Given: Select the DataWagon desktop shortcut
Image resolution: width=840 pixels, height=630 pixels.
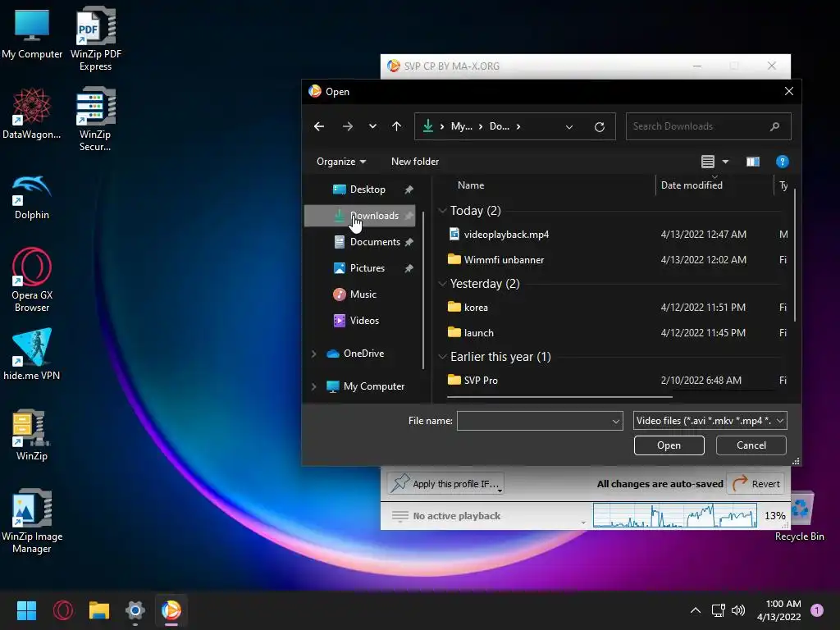Looking at the screenshot, I should pyautogui.click(x=32, y=113).
